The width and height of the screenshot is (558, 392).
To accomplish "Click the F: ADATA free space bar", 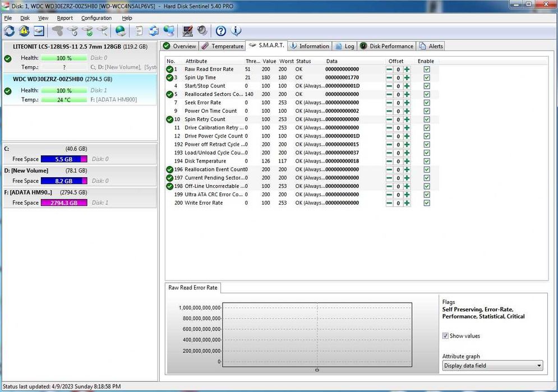I will coord(64,203).
